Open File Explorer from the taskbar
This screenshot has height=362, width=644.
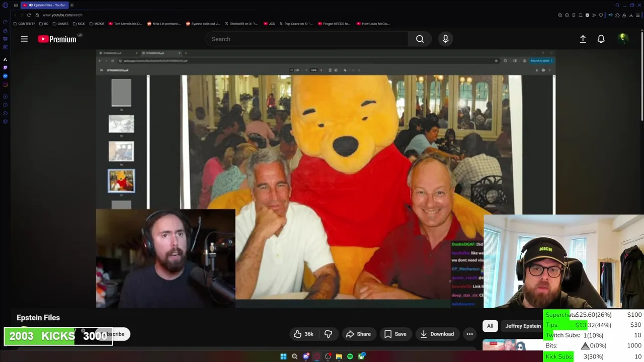(339, 356)
